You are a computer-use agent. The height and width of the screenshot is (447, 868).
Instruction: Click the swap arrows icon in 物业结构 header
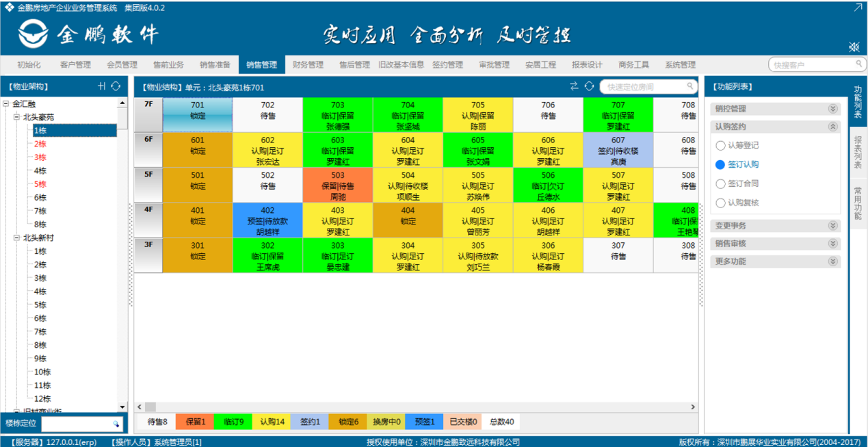pos(574,86)
